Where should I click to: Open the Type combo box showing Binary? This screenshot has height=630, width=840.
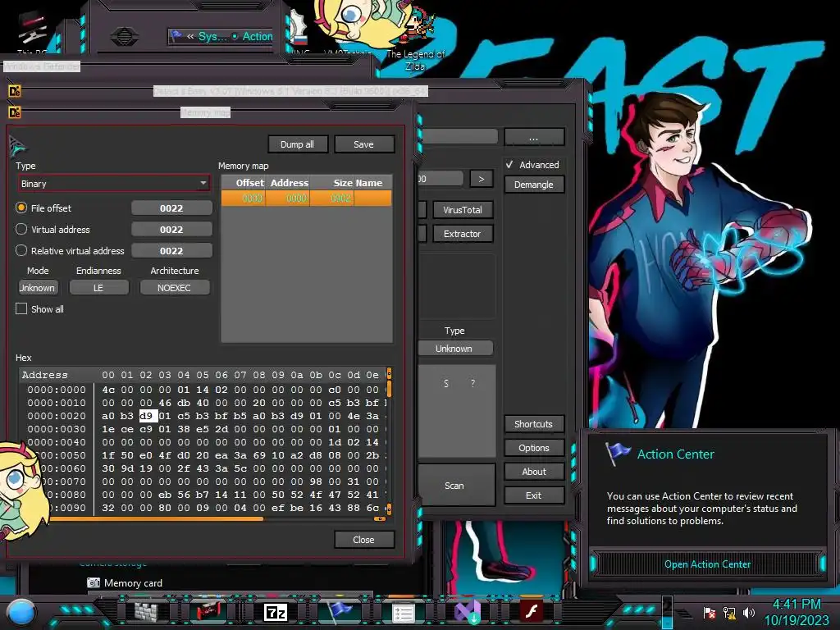click(x=113, y=184)
